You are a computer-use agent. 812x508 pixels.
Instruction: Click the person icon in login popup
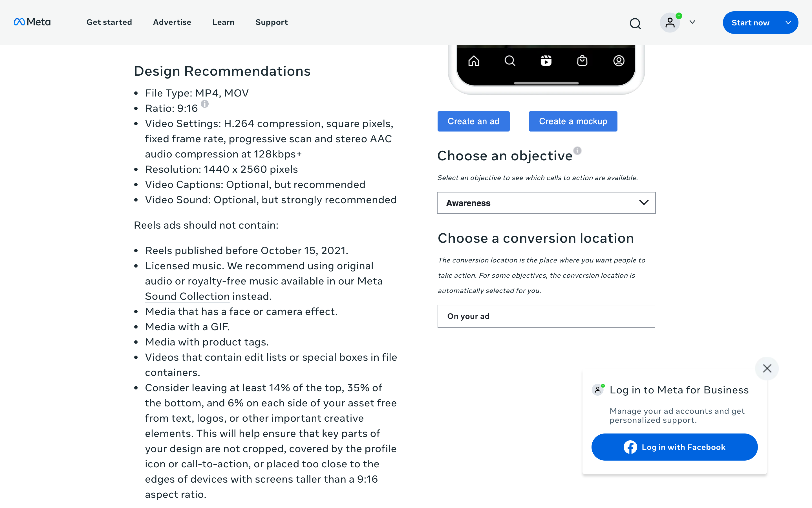tap(598, 390)
